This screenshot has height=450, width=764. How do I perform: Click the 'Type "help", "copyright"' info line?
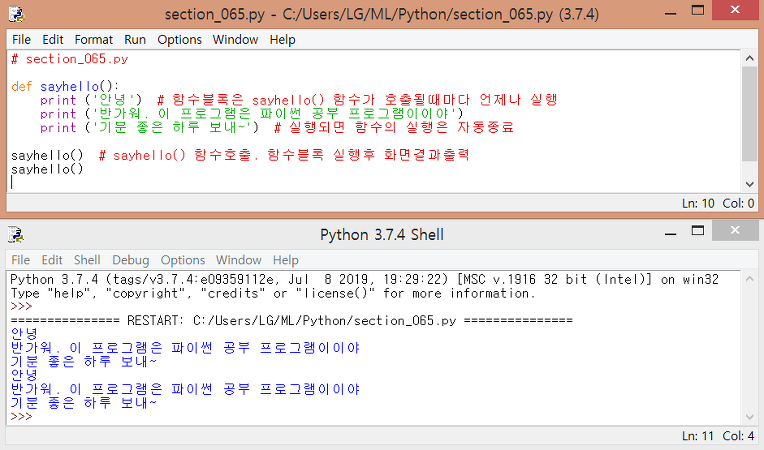tap(273, 293)
